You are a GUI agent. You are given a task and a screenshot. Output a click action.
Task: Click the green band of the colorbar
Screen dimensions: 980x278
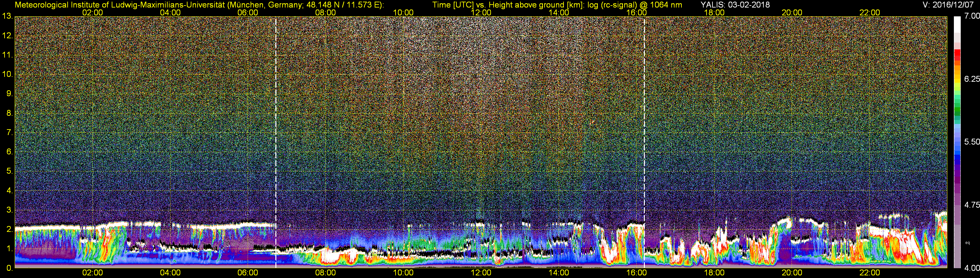(x=957, y=110)
